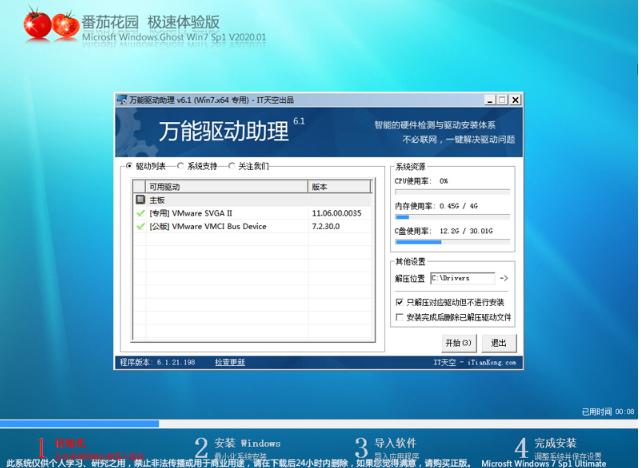Click the CPU使用率 progress bar

point(452,192)
